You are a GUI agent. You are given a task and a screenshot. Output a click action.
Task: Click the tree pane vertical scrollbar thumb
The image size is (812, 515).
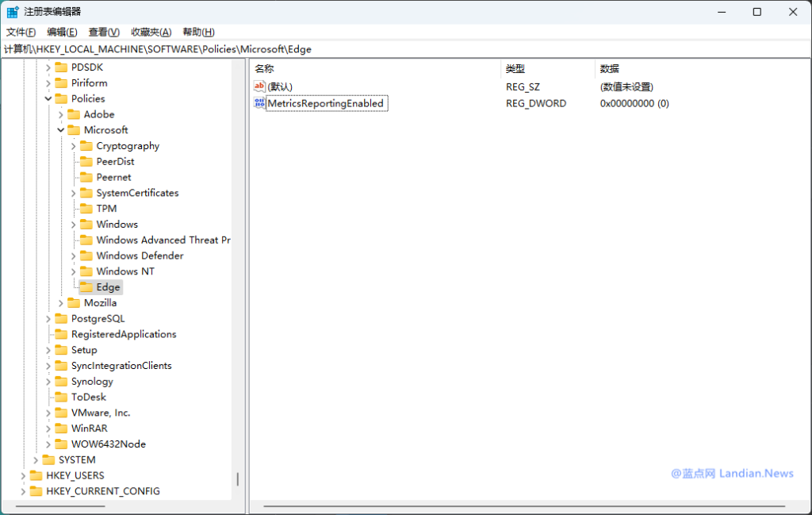tap(238, 479)
